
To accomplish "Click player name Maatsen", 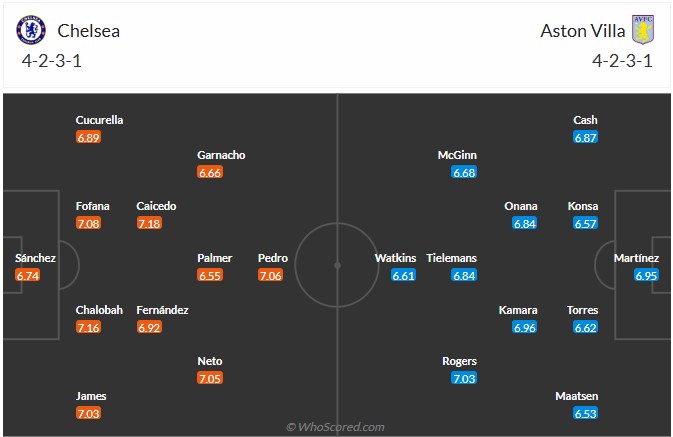I will click(577, 396).
